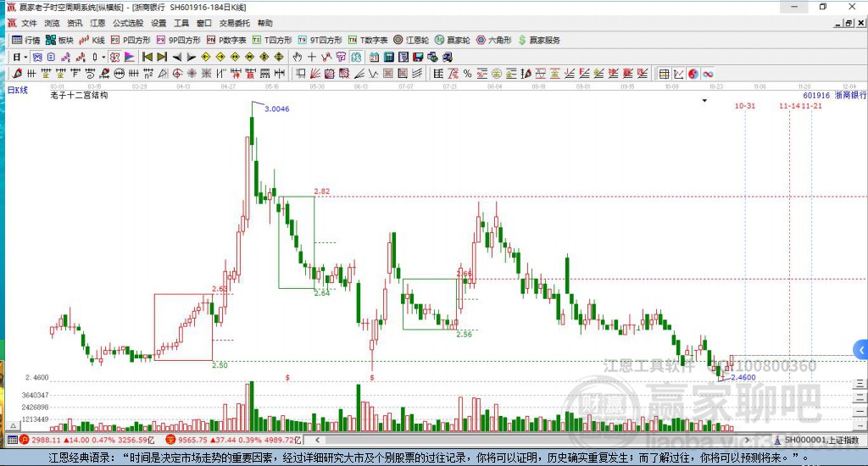Click the 日K线 label
868x466 pixels.
pos(17,90)
